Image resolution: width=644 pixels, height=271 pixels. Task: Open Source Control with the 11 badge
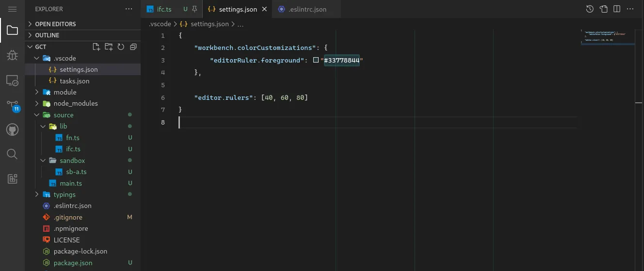(x=12, y=105)
